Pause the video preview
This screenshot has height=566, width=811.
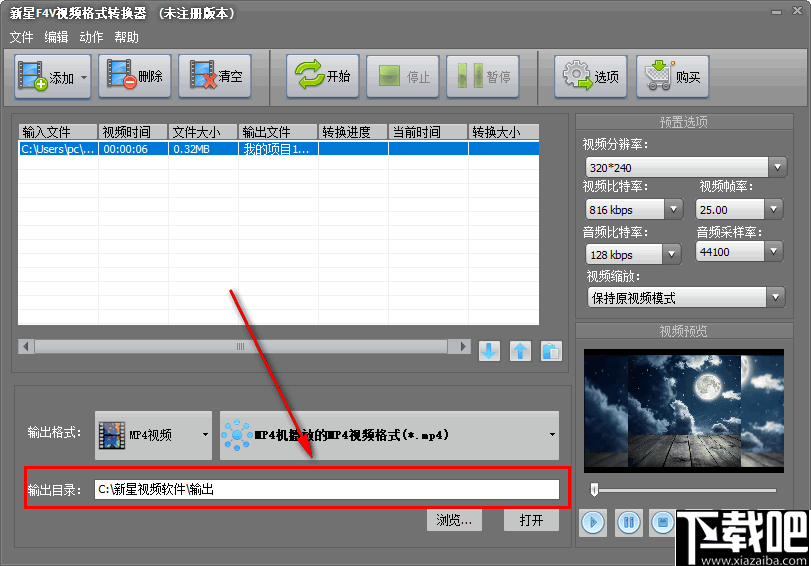coord(629,523)
